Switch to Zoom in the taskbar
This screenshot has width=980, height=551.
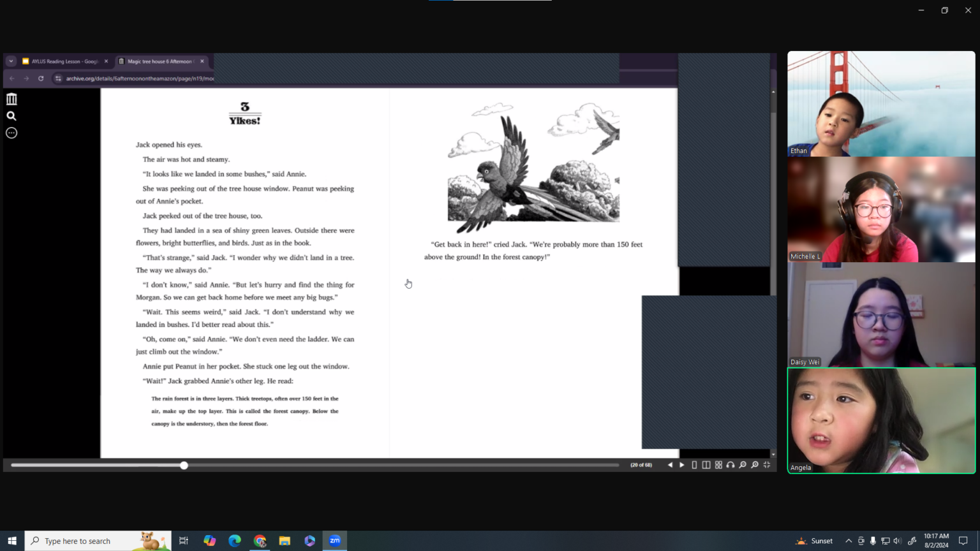[x=335, y=541]
